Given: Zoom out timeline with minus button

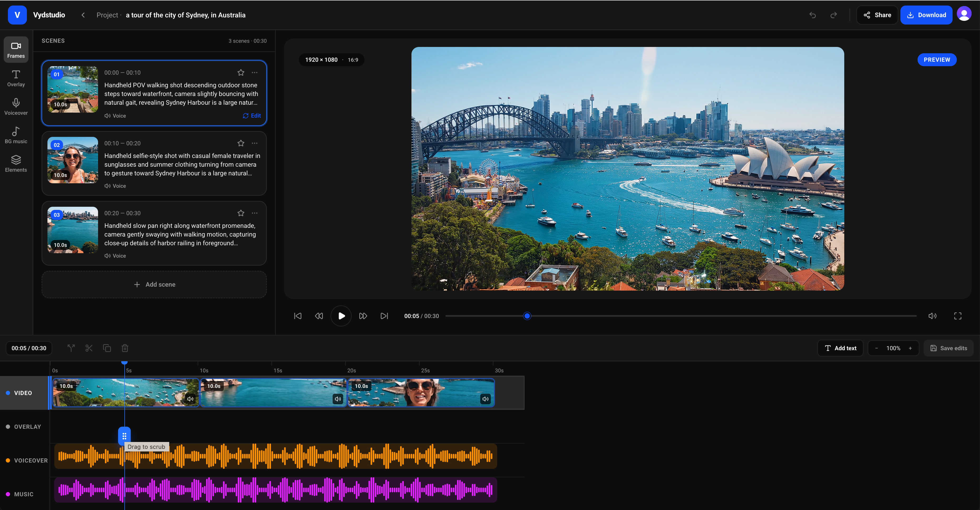Looking at the screenshot, I should 876,348.
